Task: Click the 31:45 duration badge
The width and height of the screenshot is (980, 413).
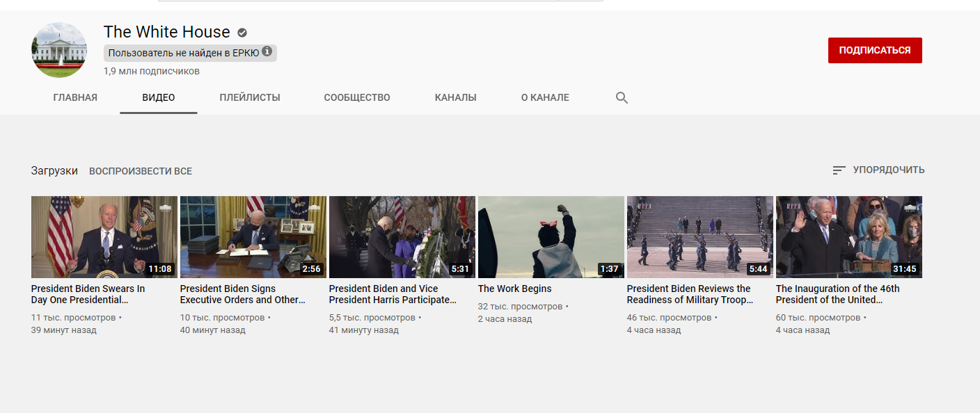Action: (x=905, y=269)
